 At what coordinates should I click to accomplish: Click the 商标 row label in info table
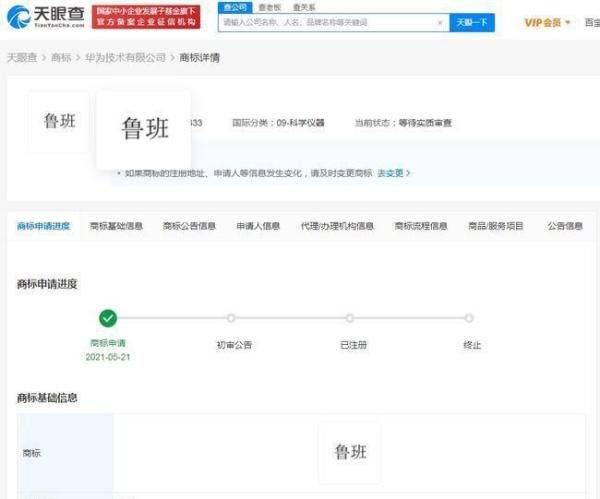tap(32, 453)
